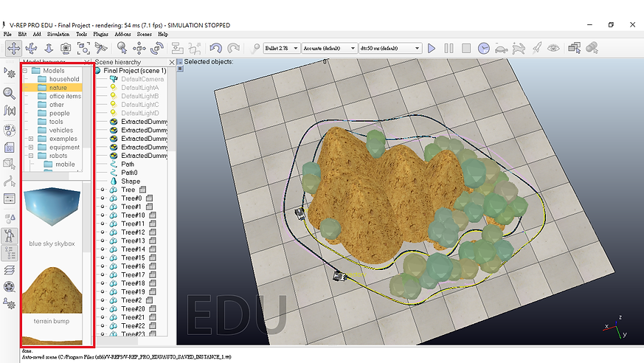Open the Add menu
Image resolution: width=644 pixels, height=363 pixels.
[x=37, y=34]
